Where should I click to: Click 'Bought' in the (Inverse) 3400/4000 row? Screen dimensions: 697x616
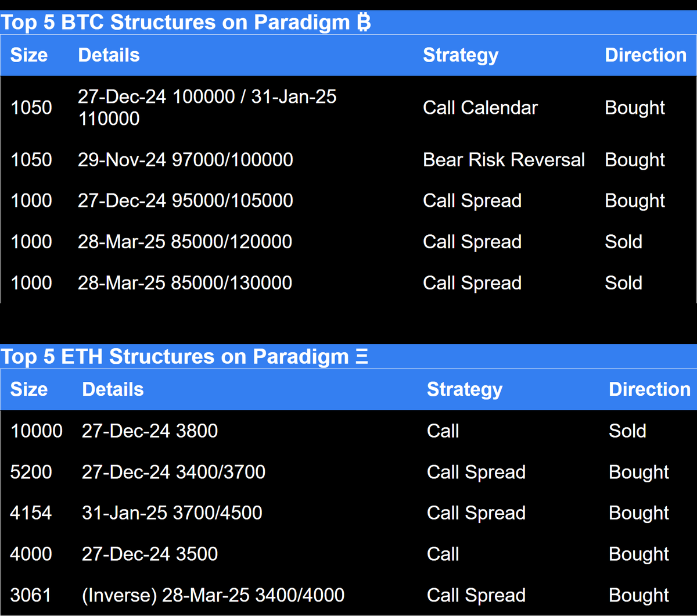(639, 596)
